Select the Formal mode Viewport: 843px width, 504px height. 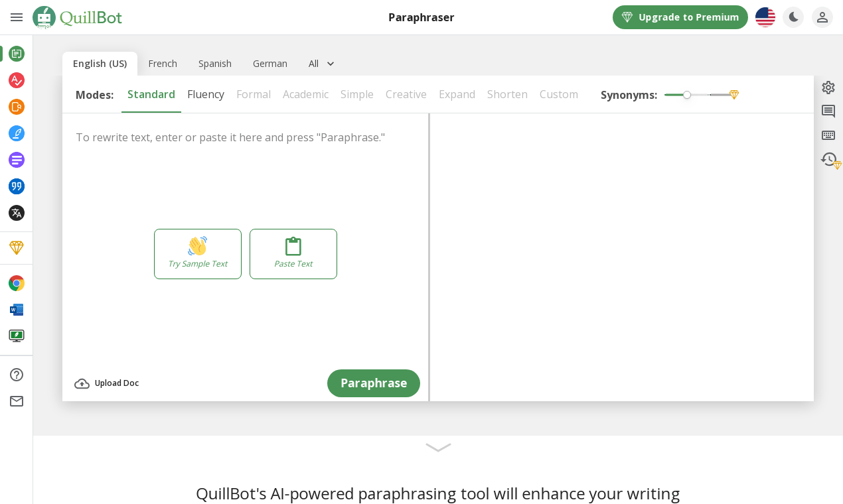[x=254, y=94]
